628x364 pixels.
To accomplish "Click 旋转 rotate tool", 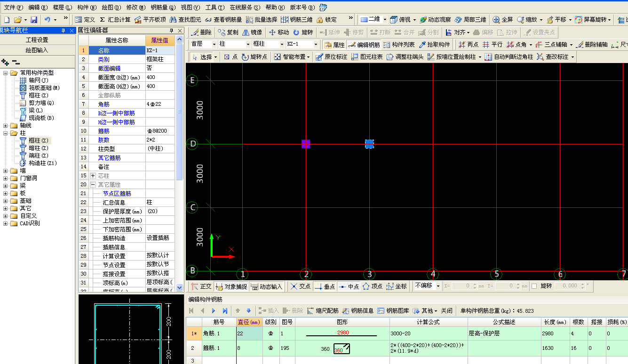I will (x=303, y=32).
